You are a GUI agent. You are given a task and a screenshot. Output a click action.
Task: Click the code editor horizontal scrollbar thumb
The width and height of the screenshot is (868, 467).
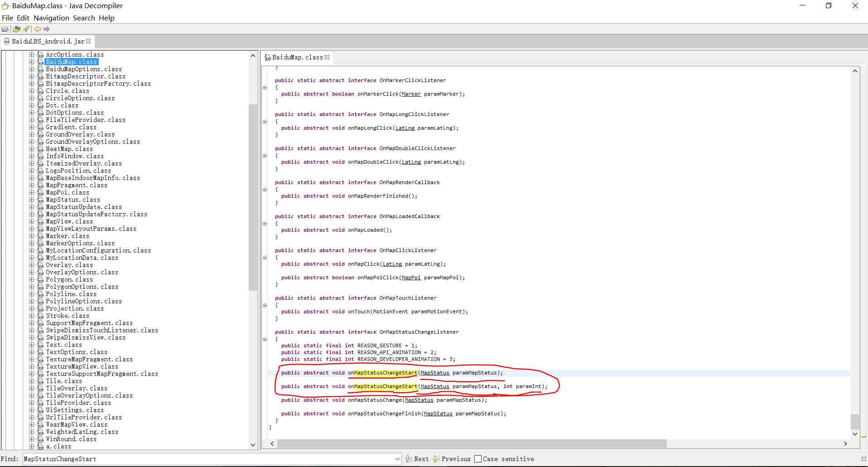click(x=472, y=443)
